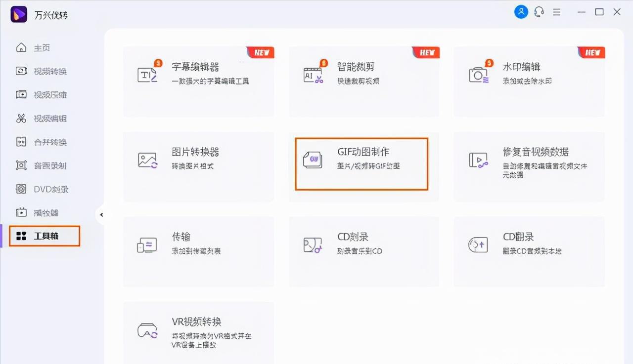Open the DVD刻录 disc icon in sidebar

coord(21,189)
